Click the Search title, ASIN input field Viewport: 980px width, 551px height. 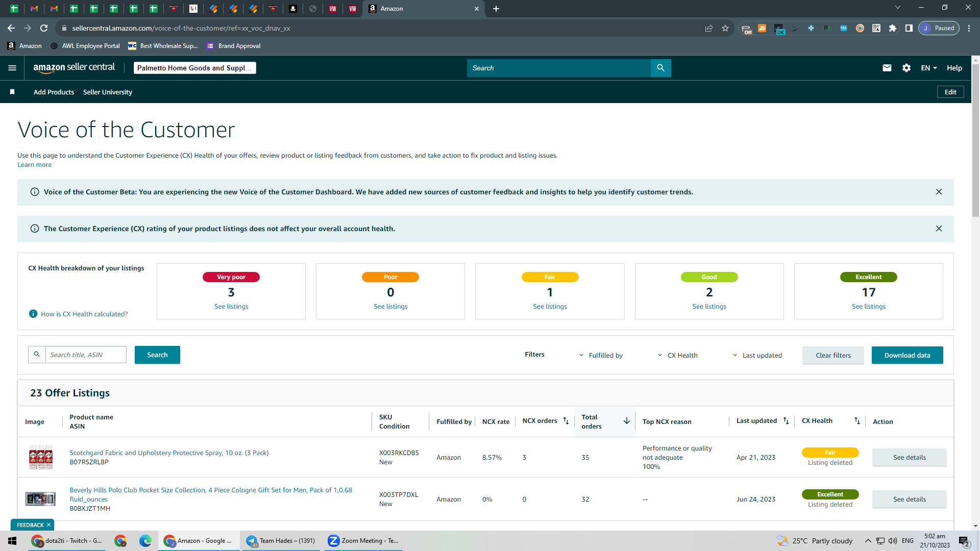(x=86, y=355)
